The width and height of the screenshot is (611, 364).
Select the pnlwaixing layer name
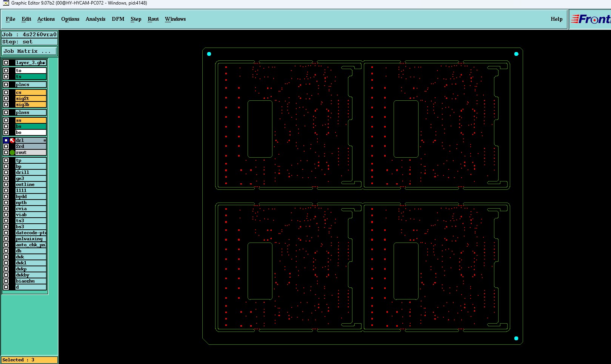(x=31, y=239)
